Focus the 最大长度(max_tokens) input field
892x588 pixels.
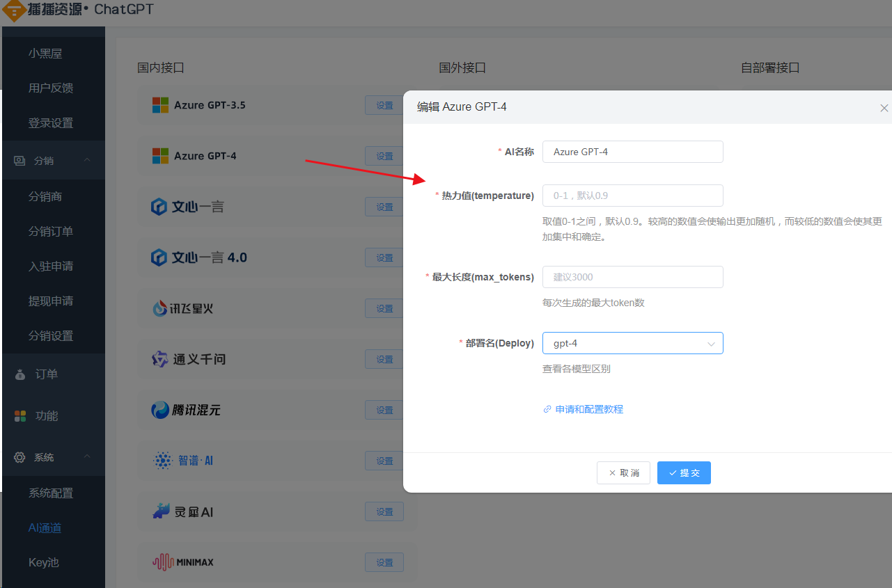click(632, 277)
